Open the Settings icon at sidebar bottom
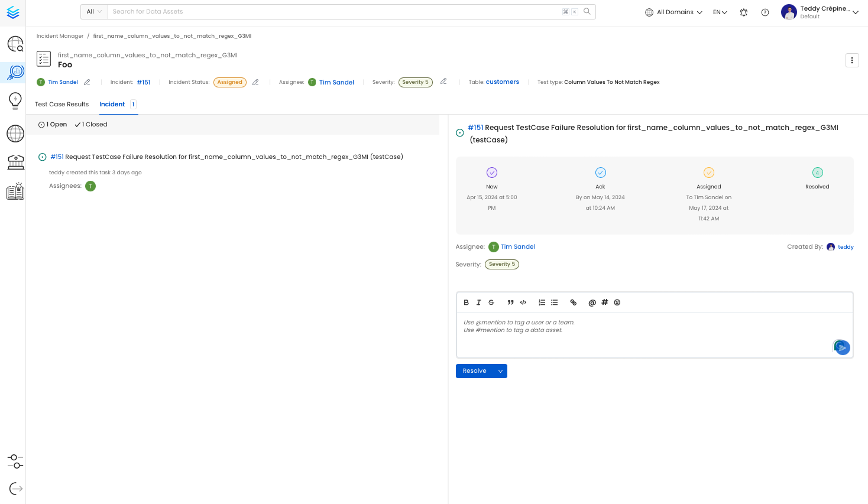 (x=15, y=461)
